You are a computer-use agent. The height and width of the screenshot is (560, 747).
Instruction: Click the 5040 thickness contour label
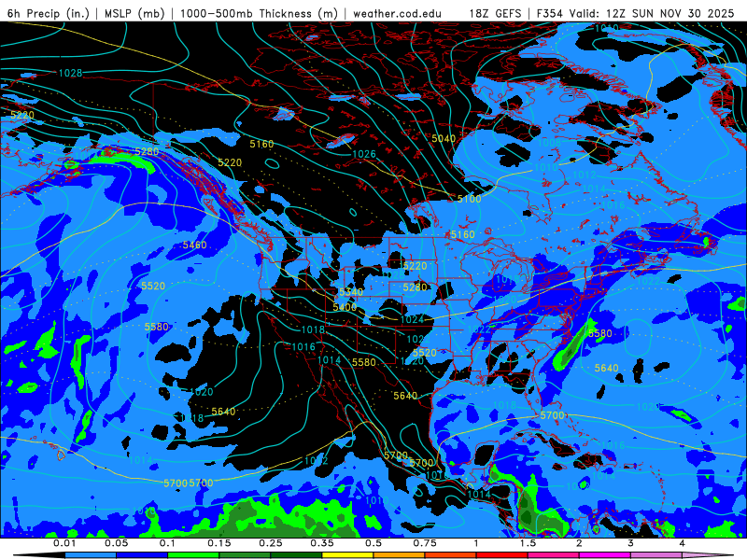[x=444, y=138]
